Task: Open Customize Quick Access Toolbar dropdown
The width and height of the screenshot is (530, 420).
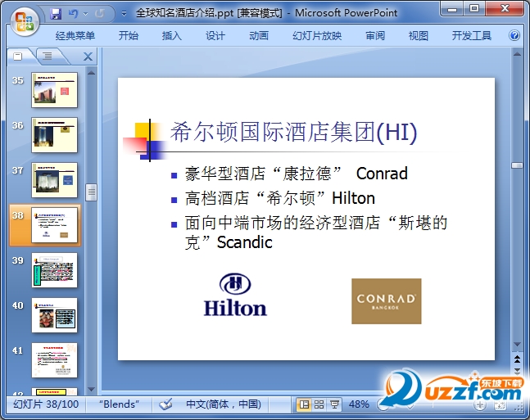Action: (x=124, y=14)
